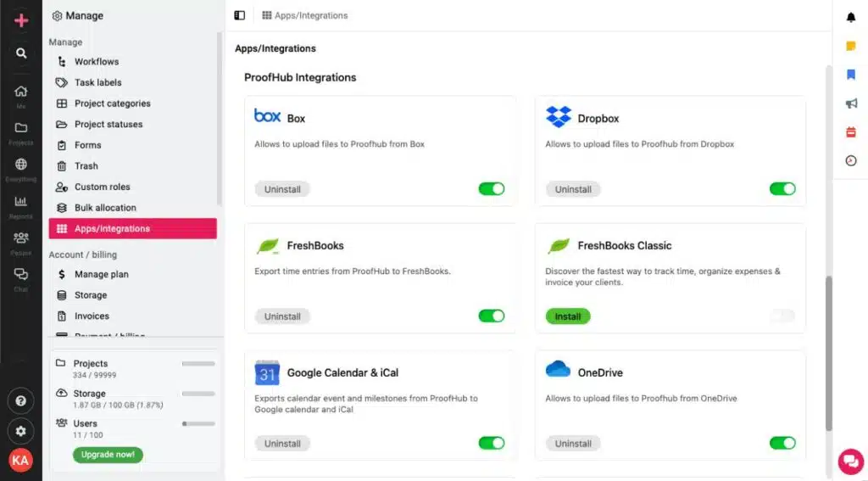The image size is (868, 481).
Task: Click the Upgrade now! button
Action: pyautogui.click(x=108, y=455)
